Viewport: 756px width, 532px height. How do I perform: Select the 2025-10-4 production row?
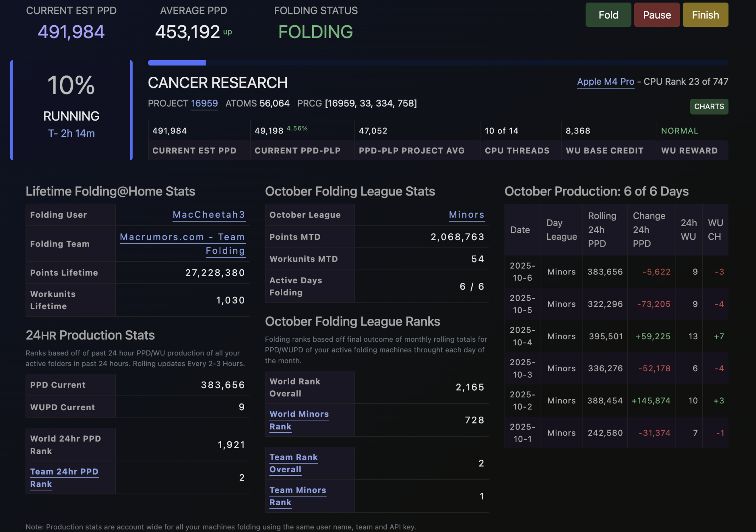tap(616, 336)
